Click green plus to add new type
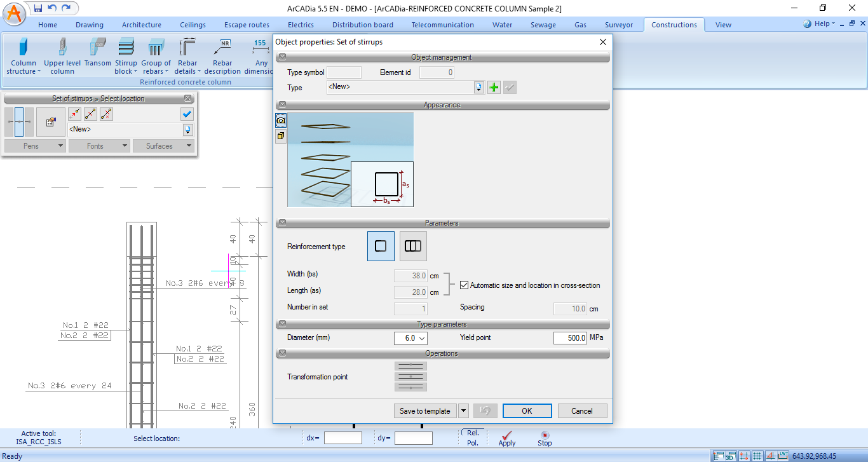868x462 pixels. [494, 88]
